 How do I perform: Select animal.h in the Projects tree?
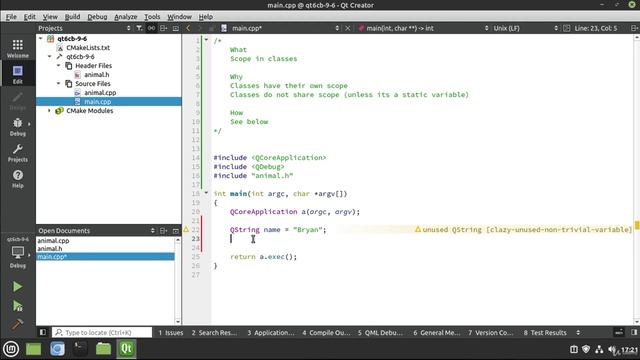point(97,74)
